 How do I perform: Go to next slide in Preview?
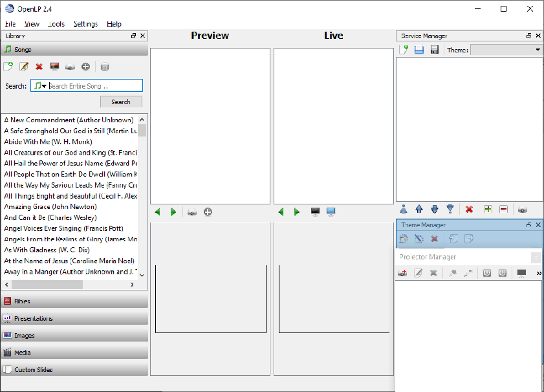[x=173, y=212]
